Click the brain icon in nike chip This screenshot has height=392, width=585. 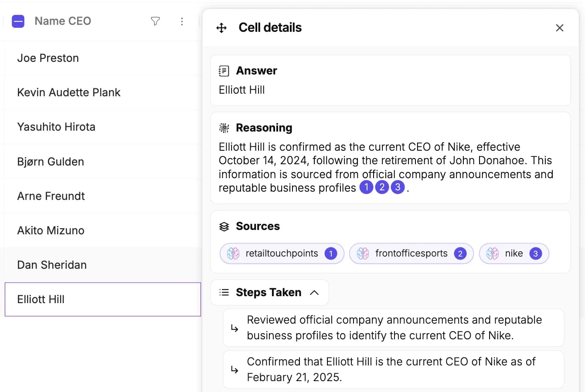click(x=493, y=253)
